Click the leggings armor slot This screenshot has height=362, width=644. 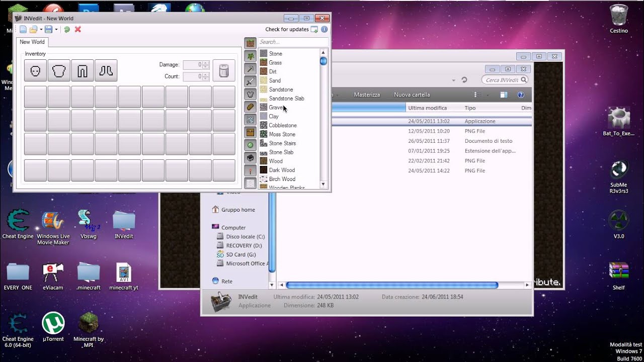[x=83, y=70]
